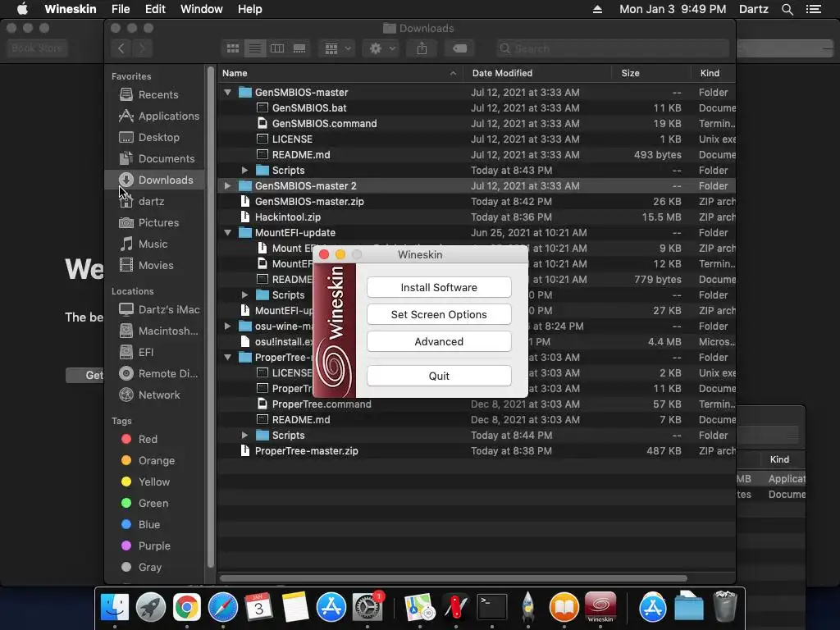840x630 pixels.
Task: Select Applications in Finder sidebar
Action: pyautogui.click(x=154, y=116)
